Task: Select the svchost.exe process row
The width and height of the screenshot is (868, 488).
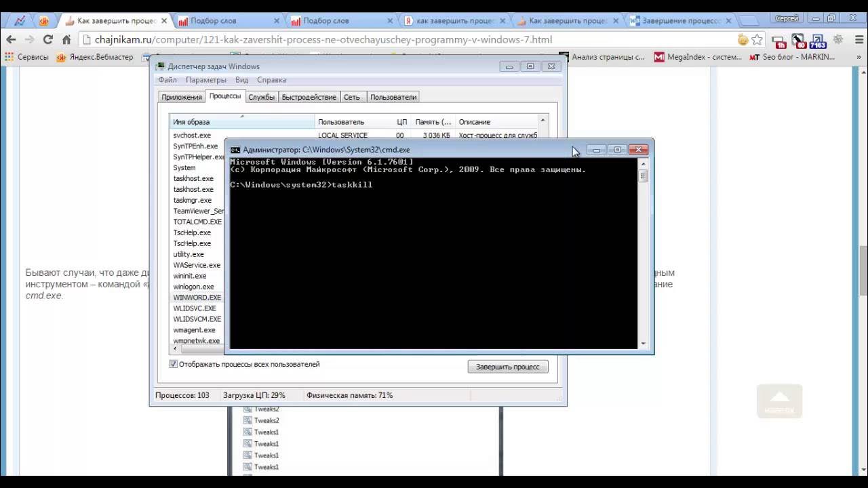Action: [x=353, y=136]
